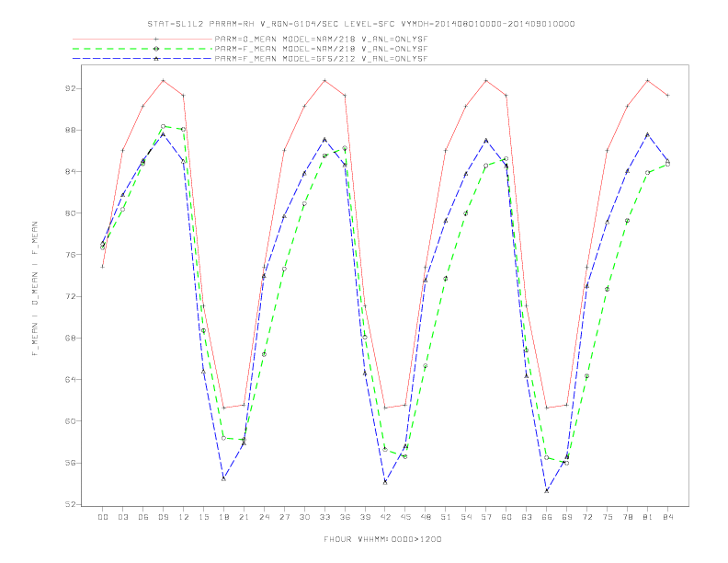Click x-axis tick label 69

click(567, 517)
